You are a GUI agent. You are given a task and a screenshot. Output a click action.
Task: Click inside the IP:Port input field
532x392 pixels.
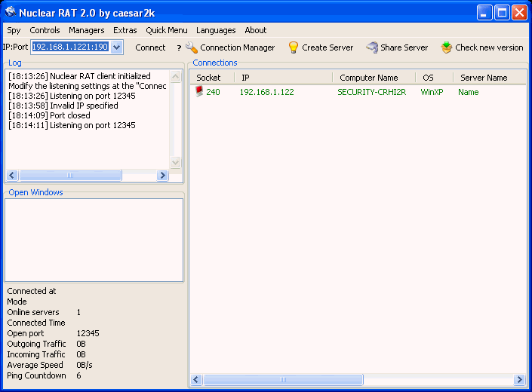[x=69, y=47]
